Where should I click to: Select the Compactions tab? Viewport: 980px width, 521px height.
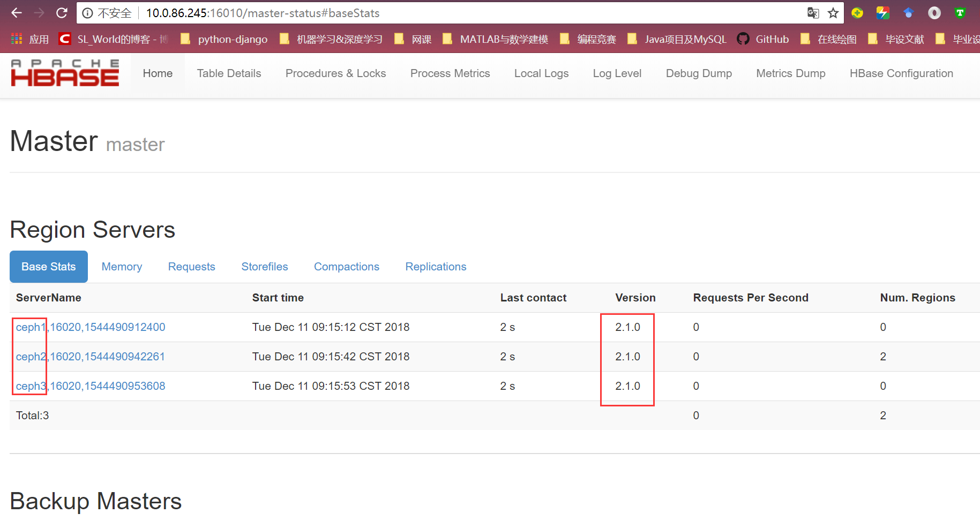346,266
